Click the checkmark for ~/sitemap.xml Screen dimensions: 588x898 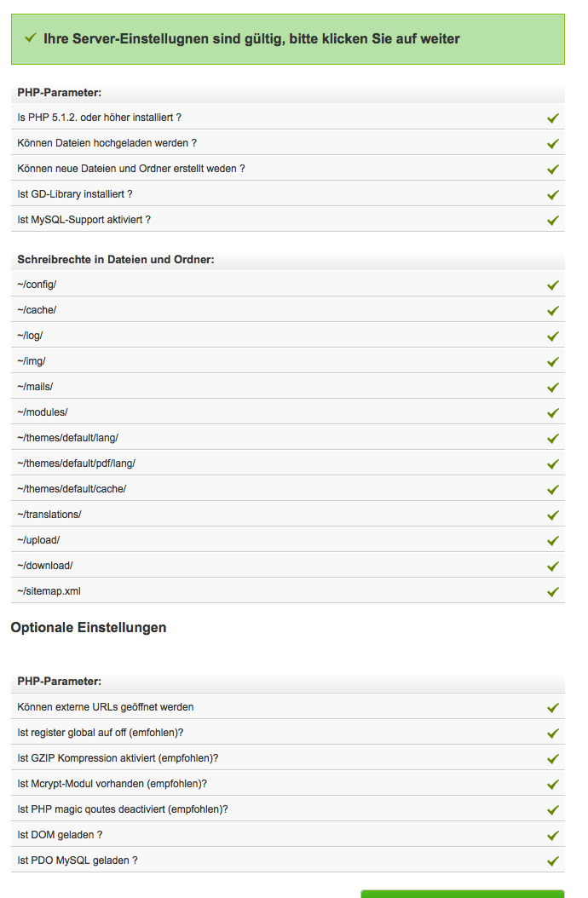coord(553,591)
